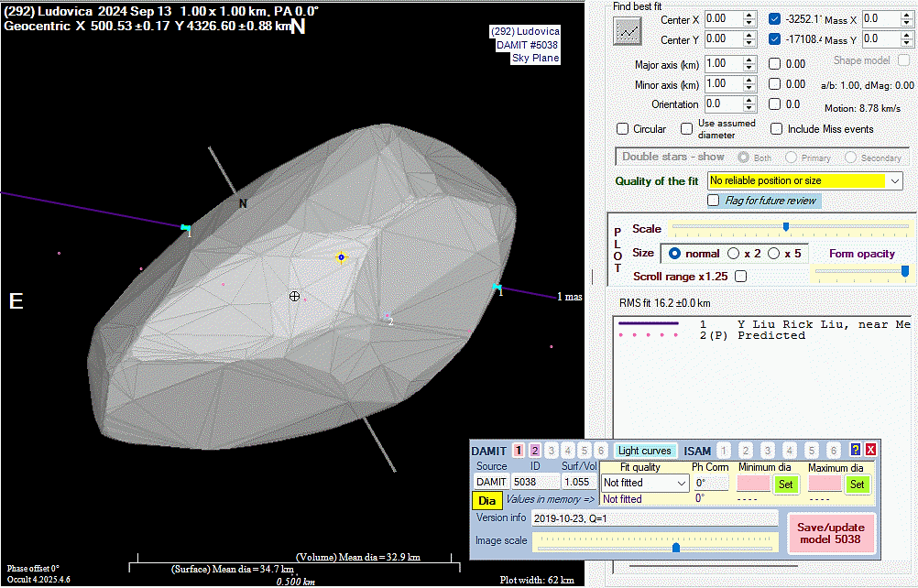Expand the Fit quality Not fitted dropdown
Screen dimensions: 918x588
pos(680,483)
